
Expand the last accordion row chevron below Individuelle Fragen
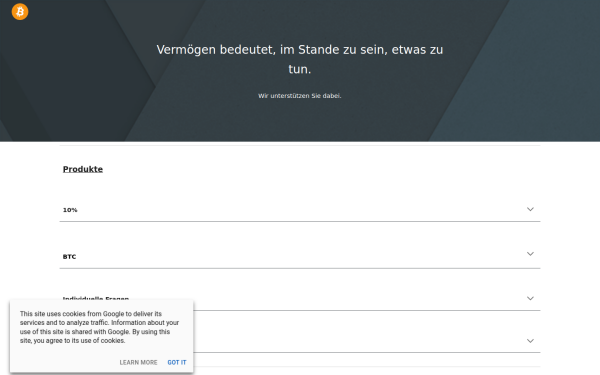(x=530, y=341)
